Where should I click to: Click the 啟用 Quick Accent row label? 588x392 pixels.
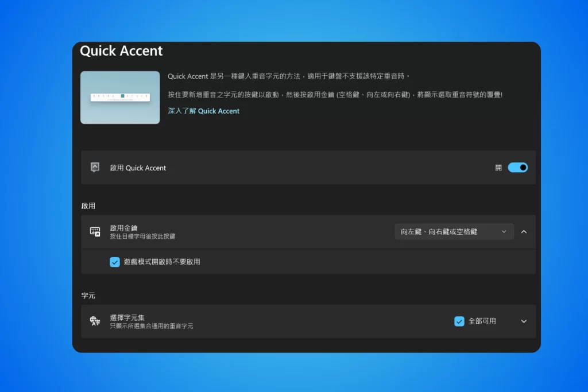point(138,168)
